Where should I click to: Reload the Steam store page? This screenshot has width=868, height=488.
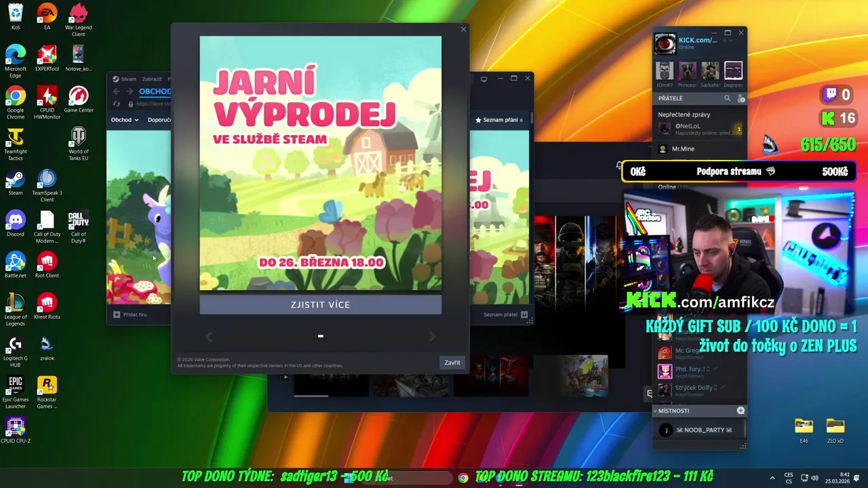(116, 104)
